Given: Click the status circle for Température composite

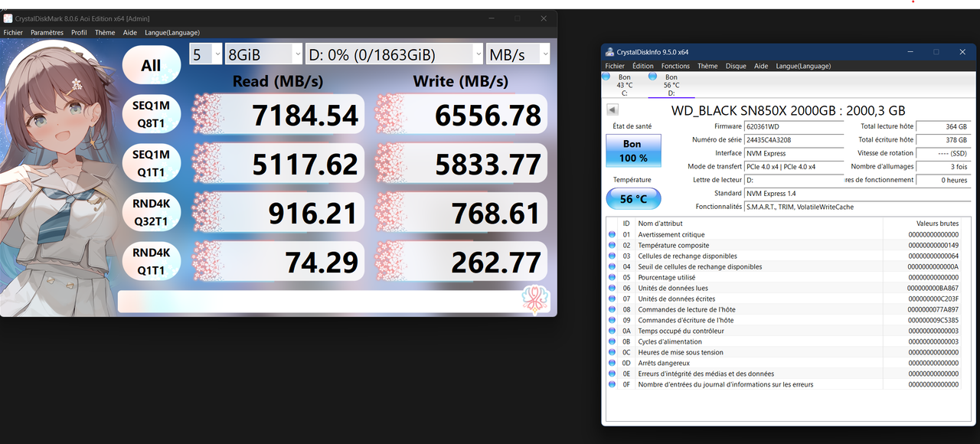Looking at the screenshot, I should tap(612, 245).
